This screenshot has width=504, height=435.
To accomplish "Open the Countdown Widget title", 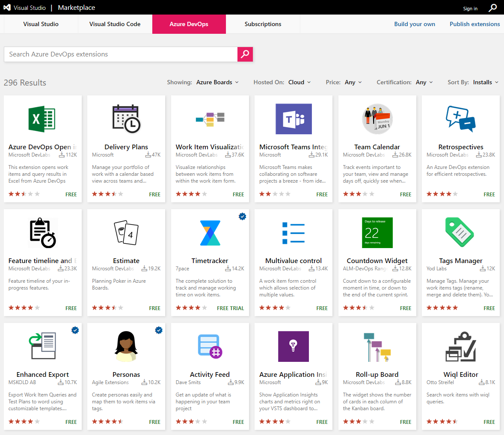I will coord(377,260).
